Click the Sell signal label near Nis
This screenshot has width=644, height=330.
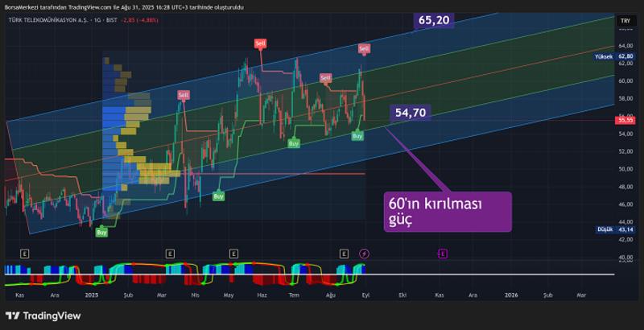click(x=184, y=95)
